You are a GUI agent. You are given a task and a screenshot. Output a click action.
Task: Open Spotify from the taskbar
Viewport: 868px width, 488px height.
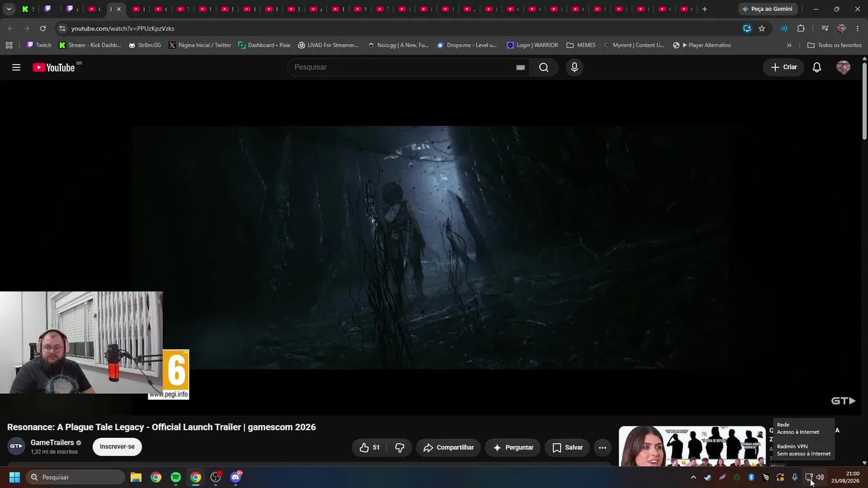[x=176, y=477]
